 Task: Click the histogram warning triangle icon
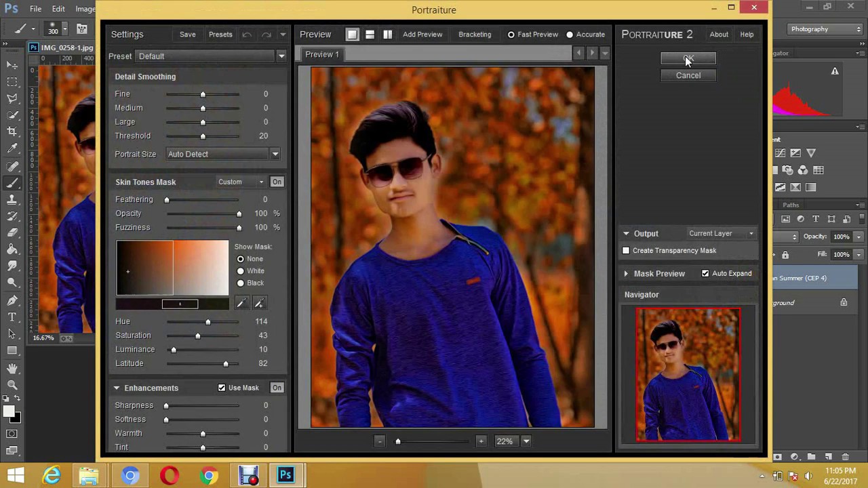[835, 71]
